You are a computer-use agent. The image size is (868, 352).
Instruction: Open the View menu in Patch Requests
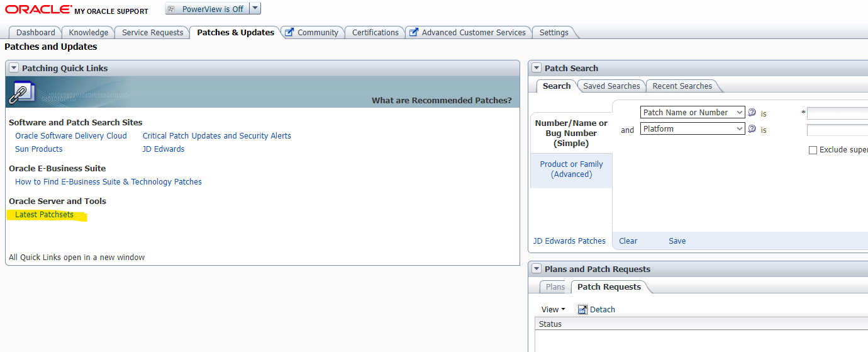553,309
